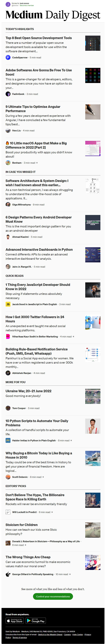106x644 pixels.
Task: Click the Better Marketing pink publication icon
Action: tap(8, 336)
